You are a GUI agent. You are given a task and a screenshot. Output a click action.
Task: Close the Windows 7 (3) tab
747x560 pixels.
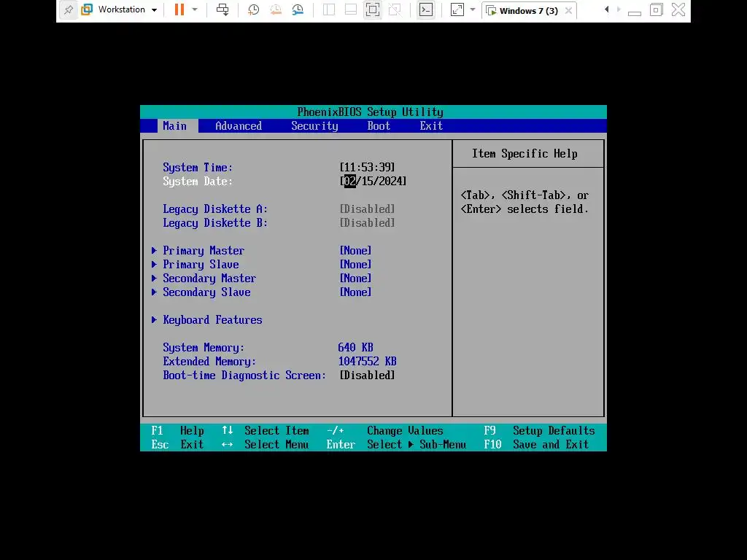(568, 10)
